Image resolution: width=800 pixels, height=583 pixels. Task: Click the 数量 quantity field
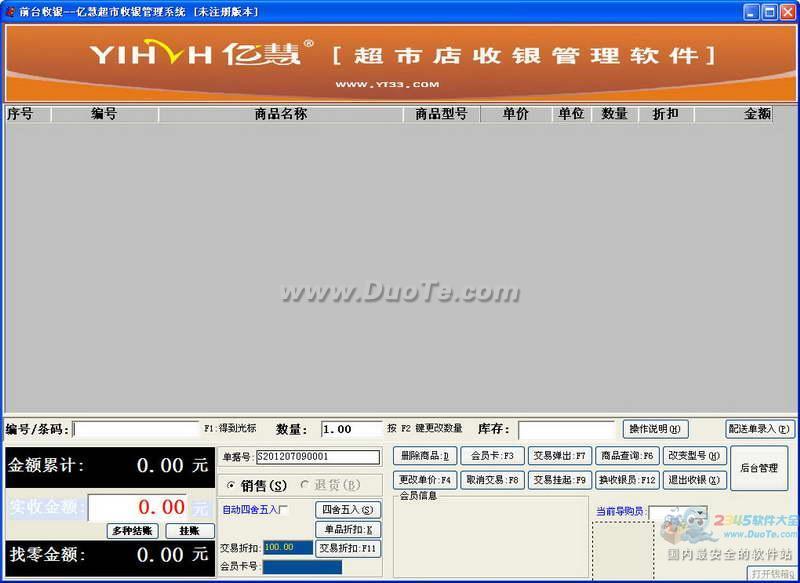tap(351, 429)
